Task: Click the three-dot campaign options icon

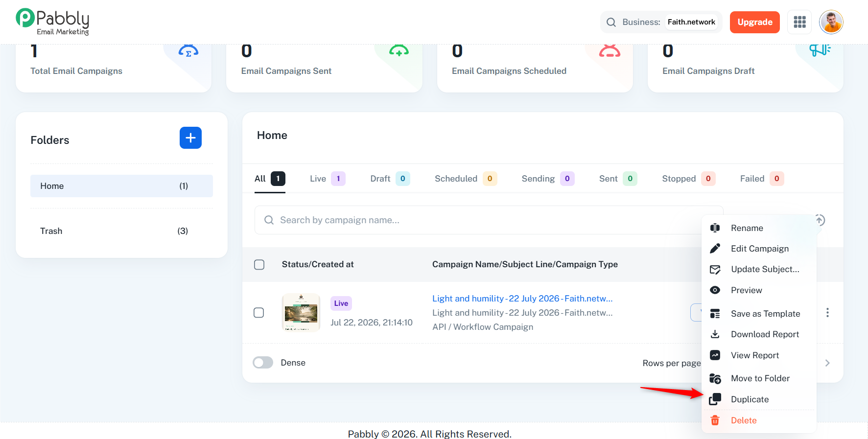Action: (x=827, y=313)
